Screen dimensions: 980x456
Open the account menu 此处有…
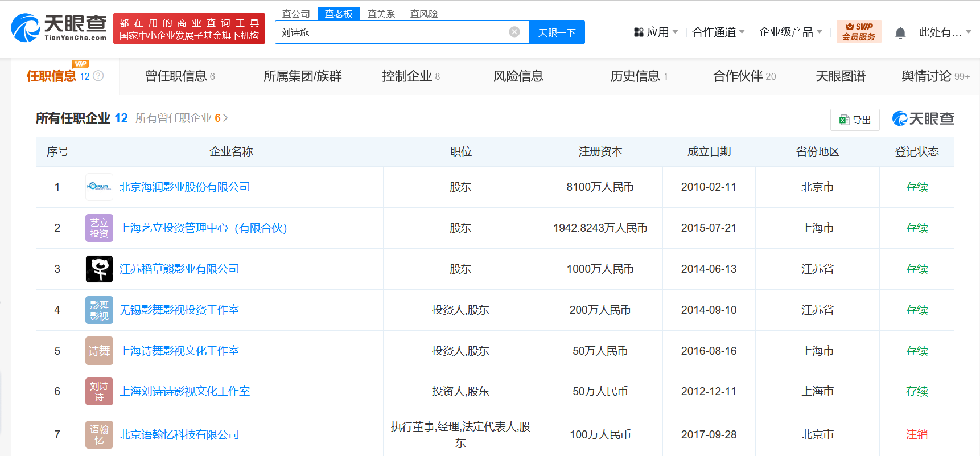tap(945, 32)
